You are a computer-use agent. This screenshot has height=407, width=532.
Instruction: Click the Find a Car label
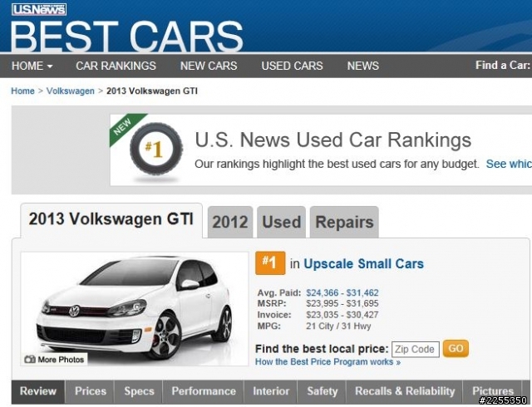point(503,65)
